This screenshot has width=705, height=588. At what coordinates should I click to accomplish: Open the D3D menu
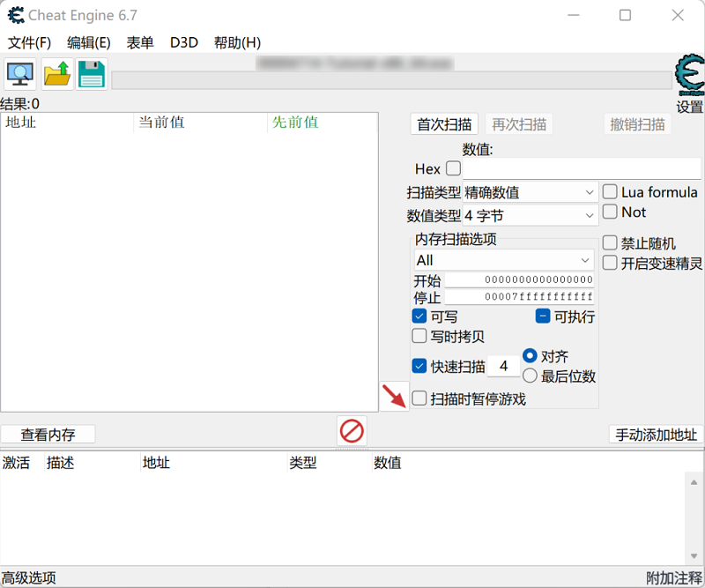click(184, 41)
